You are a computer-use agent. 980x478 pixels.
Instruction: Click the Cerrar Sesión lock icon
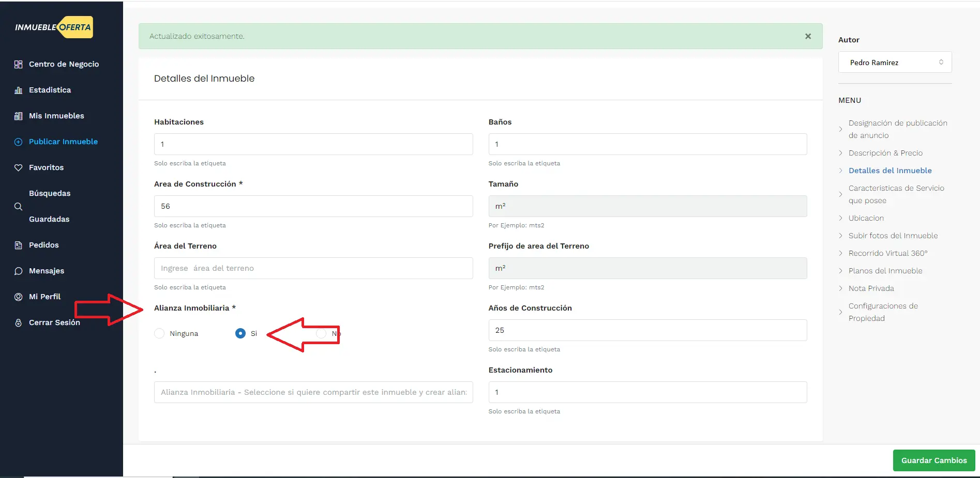(x=18, y=322)
